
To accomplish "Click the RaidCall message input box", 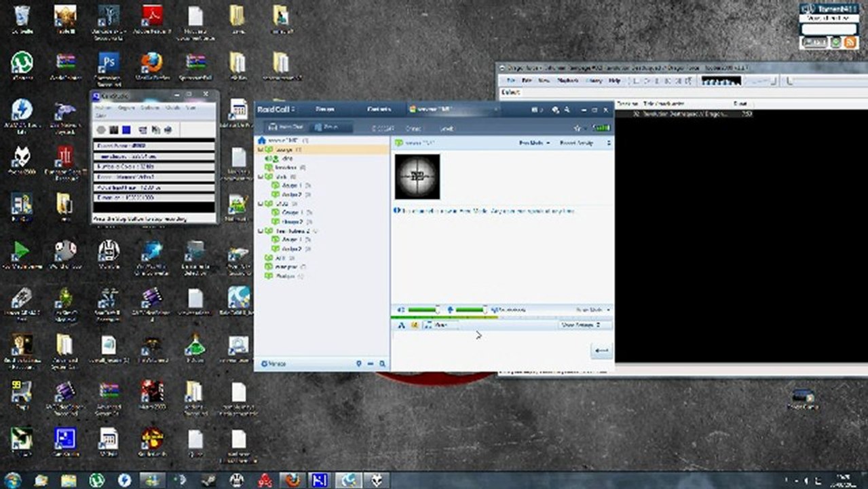I will [491, 350].
